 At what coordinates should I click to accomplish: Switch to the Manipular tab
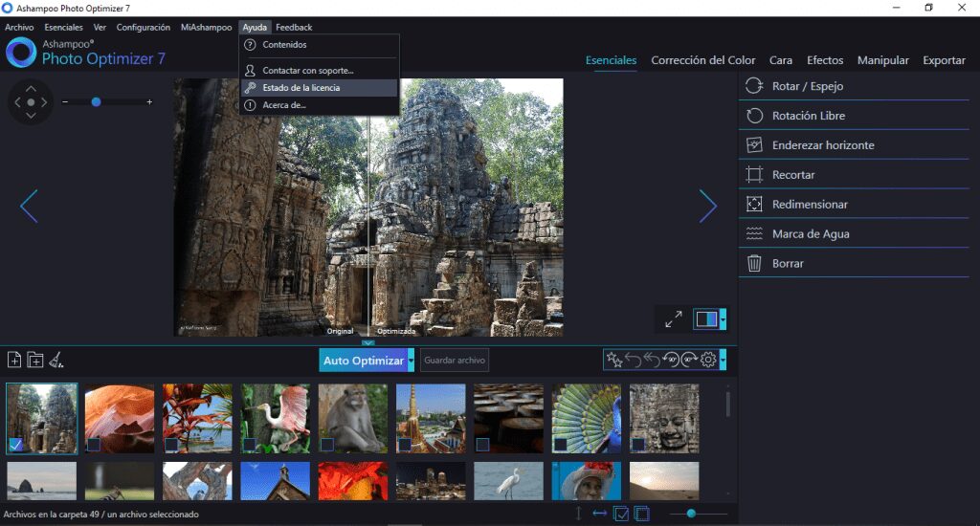[883, 60]
